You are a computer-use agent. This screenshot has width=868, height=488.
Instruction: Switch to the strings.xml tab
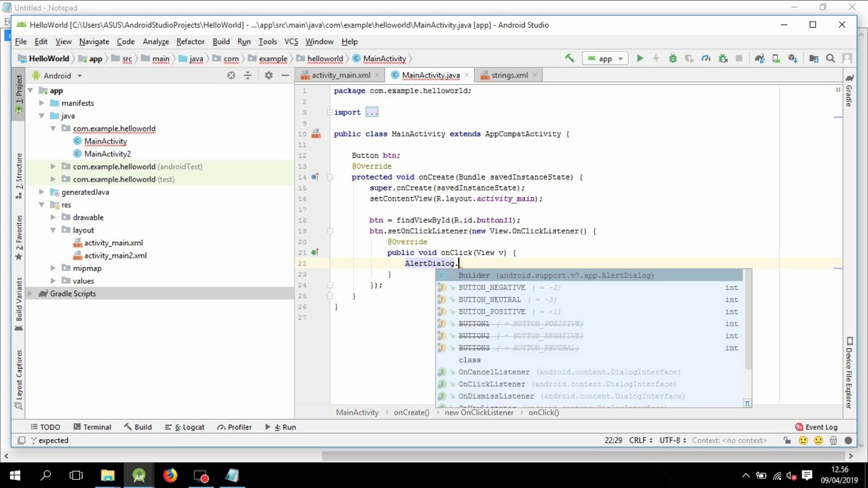coord(509,75)
